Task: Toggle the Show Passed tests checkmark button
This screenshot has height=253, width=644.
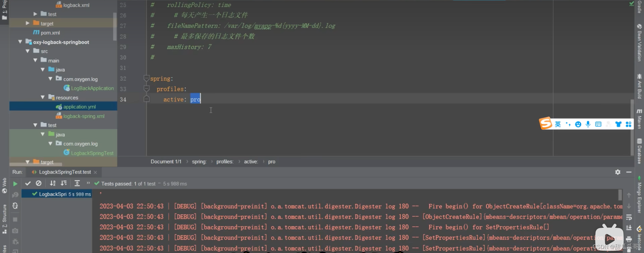Action: (28, 183)
